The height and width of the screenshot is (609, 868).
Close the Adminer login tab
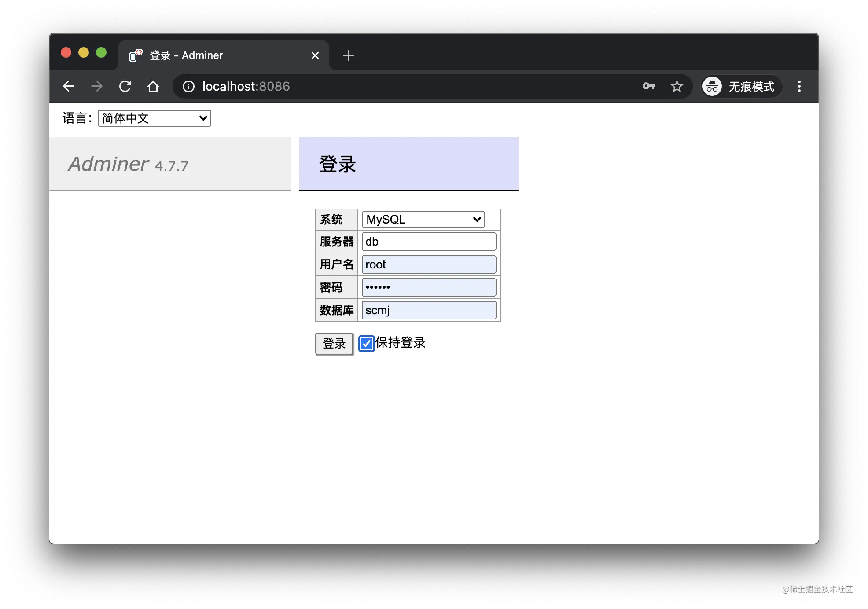click(315, 55)
